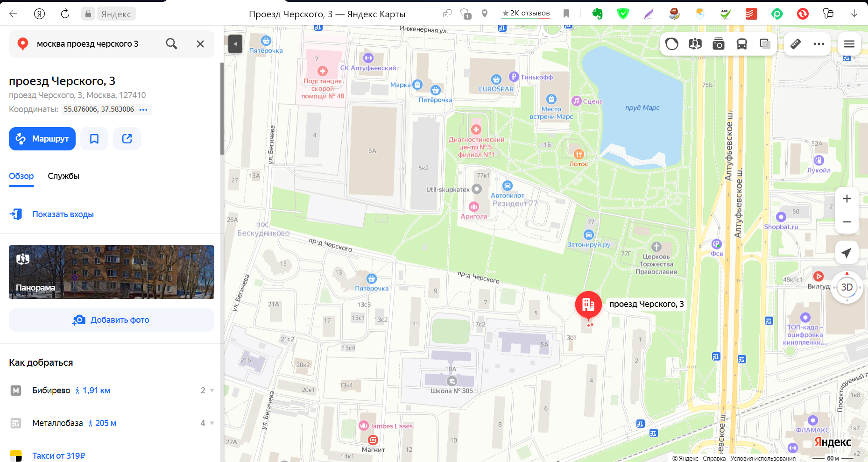Click the Показать входы link
Viewport: 868px width, 462px height.
pyautogui.click(x=63, y=214)
